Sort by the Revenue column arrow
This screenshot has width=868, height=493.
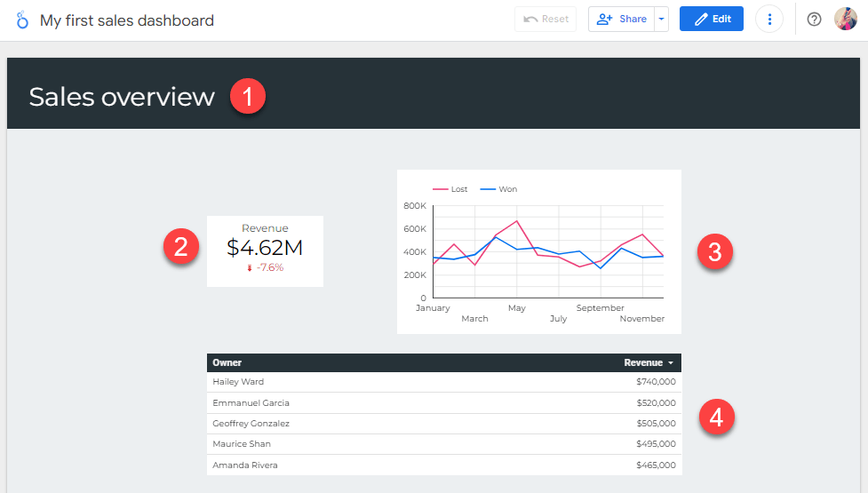tap(671, 363)
